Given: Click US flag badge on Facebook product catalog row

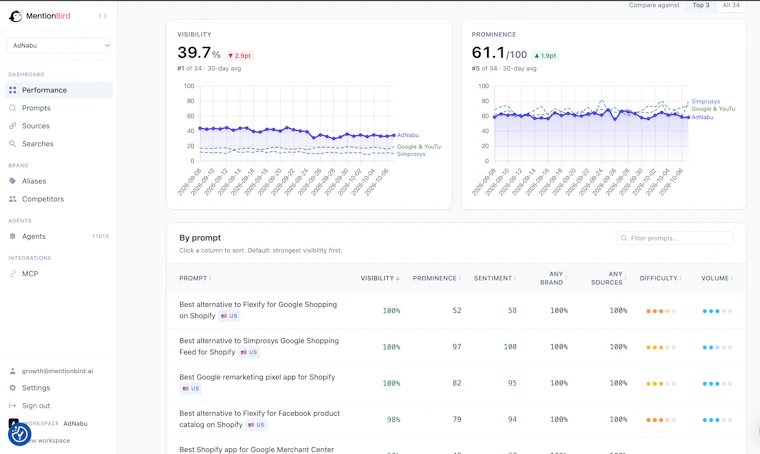Looking at the screenshot, I should pos(256,425).
